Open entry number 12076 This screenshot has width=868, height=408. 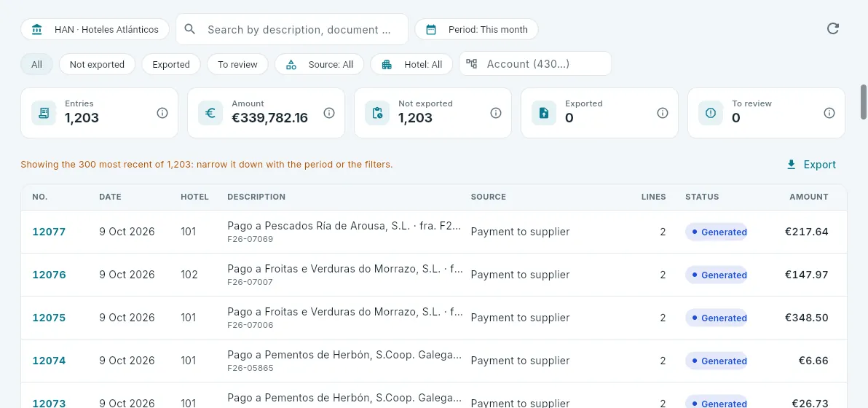pyautogui.click(x=49, y=275)
